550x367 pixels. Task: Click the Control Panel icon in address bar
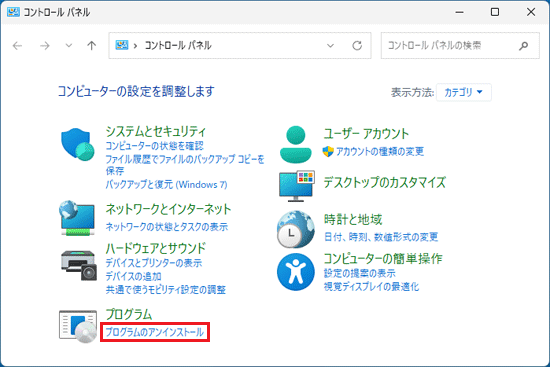122,45
